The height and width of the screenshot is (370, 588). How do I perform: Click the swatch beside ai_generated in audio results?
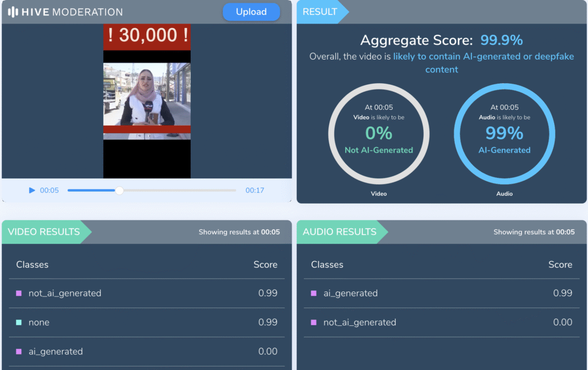[x=314, y=293]
